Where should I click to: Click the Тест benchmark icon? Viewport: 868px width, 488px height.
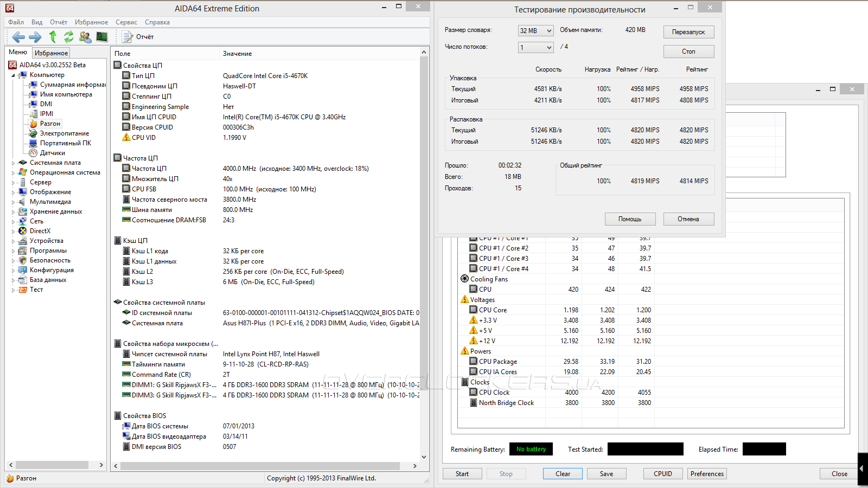(23, 290)
